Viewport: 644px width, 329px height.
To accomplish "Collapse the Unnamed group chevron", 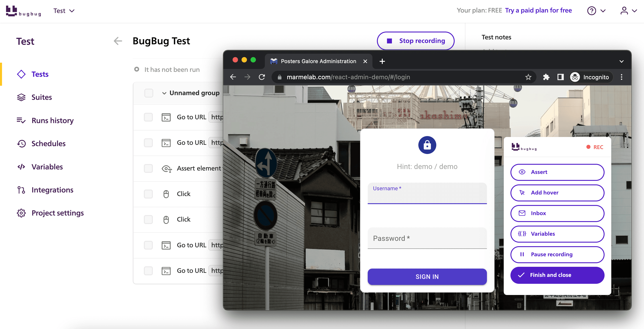I will coord(164,93).
